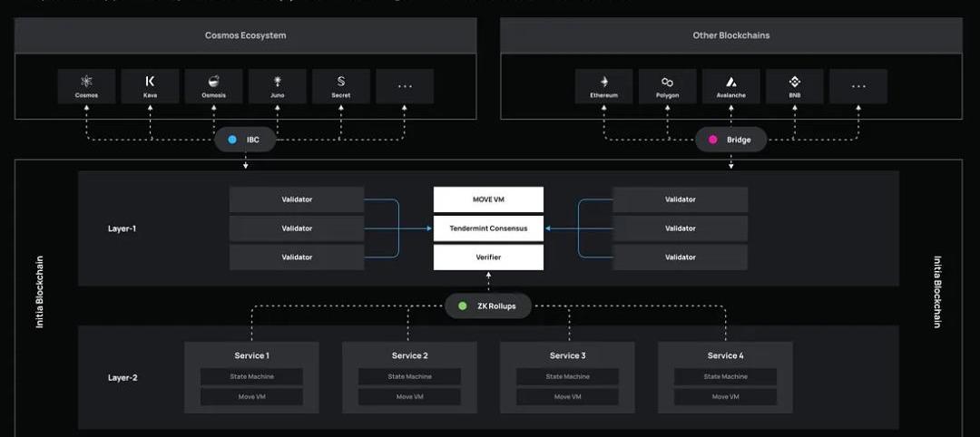Select Validator box right of Tendermint Consensus
Image resolution: width=980 pixels, height=437 pixels.
tap(680, 228)
